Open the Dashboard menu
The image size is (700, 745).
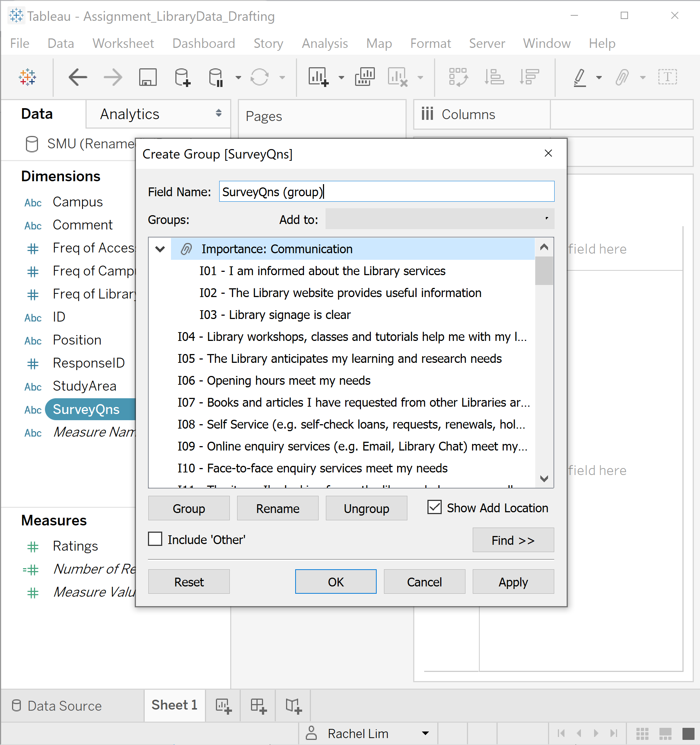coord(204,43)
